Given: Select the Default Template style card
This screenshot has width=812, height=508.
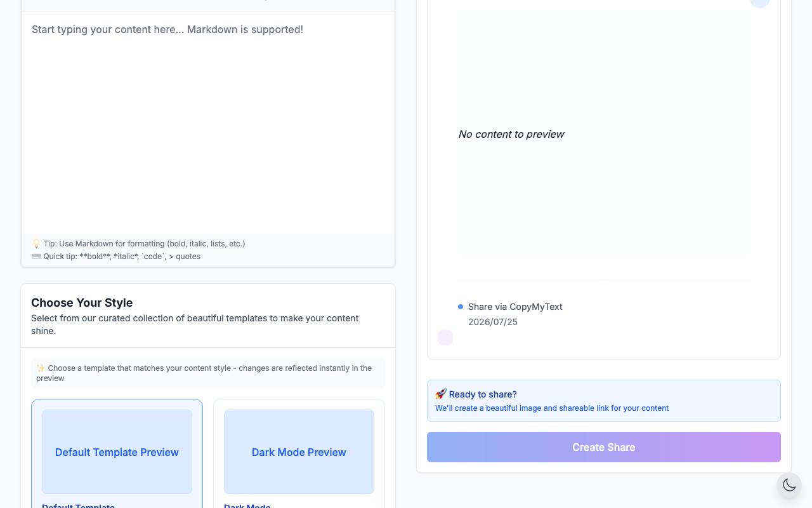Looking at the screenshot, I should click(117, 453).
